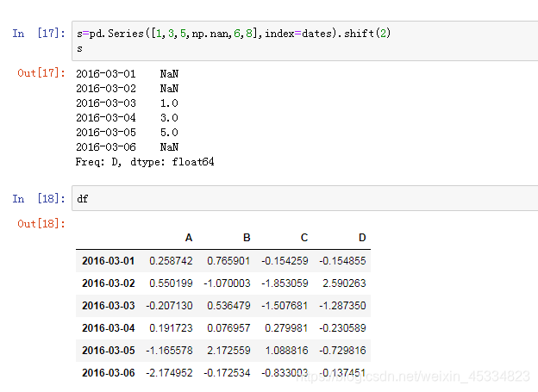Click cell value 0.191723
Viewport: 538px width, 392px height.
(x=171, y=328)
